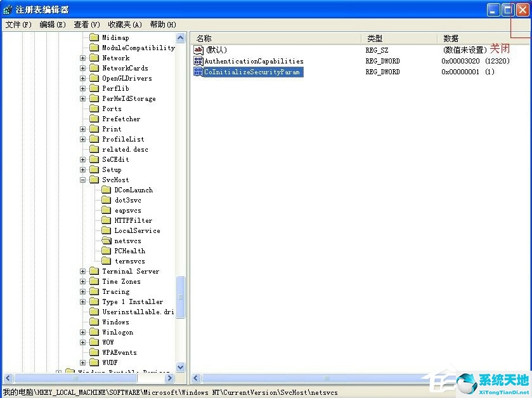
Task: Expand the Network key
Action: click(x=82, y=58)
